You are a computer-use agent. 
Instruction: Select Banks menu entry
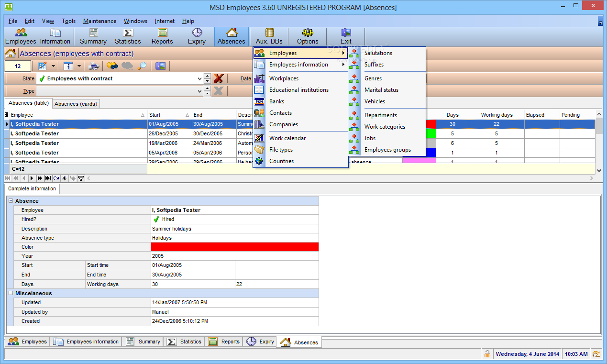point(300,101)
